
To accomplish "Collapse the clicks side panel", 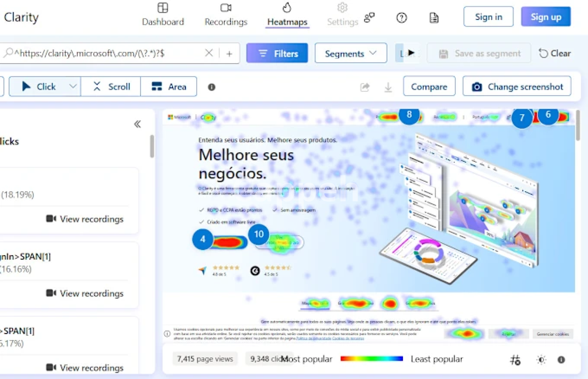I will pyautogui.click(x=138, y=124).
